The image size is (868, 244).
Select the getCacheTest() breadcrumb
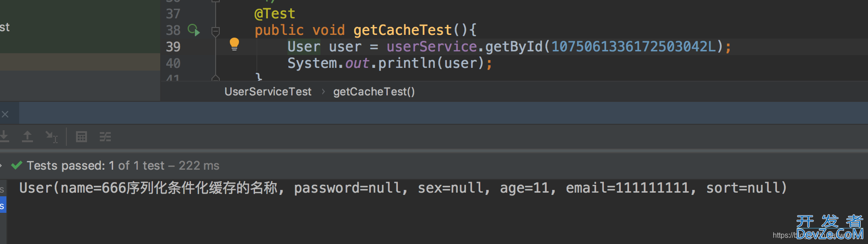point(374,92)
